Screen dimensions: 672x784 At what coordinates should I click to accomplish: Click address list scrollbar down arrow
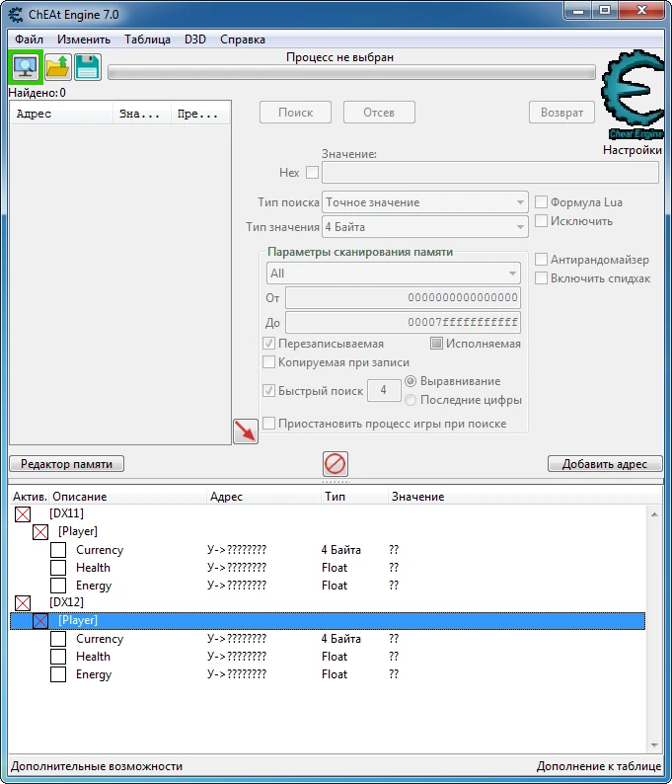[x=654, y=745]
